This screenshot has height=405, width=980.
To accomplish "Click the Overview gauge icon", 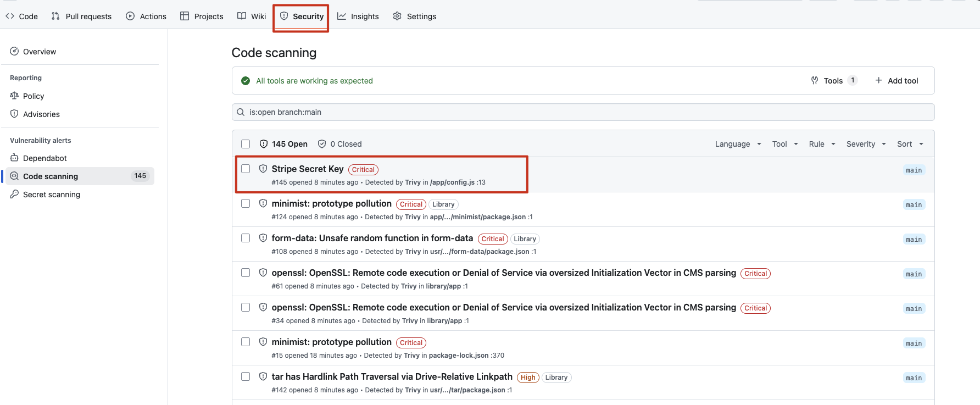I will tap(14, 52).
